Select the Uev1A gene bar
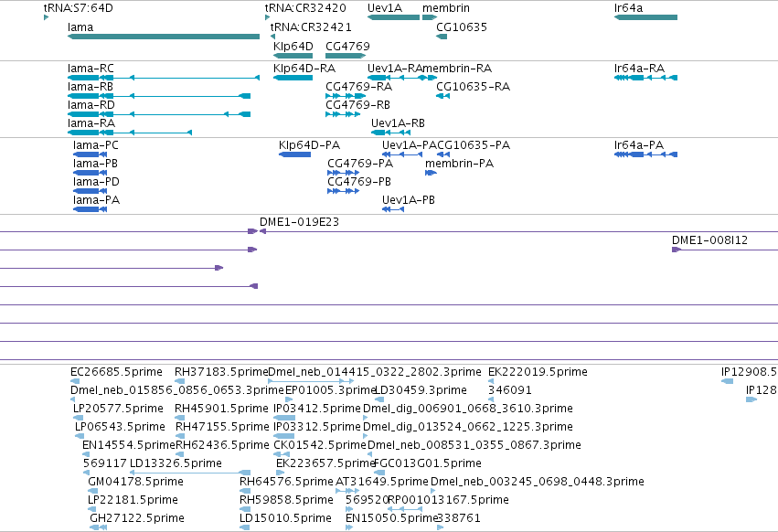This screenshot has height=532, width=778. pos(393,17)
